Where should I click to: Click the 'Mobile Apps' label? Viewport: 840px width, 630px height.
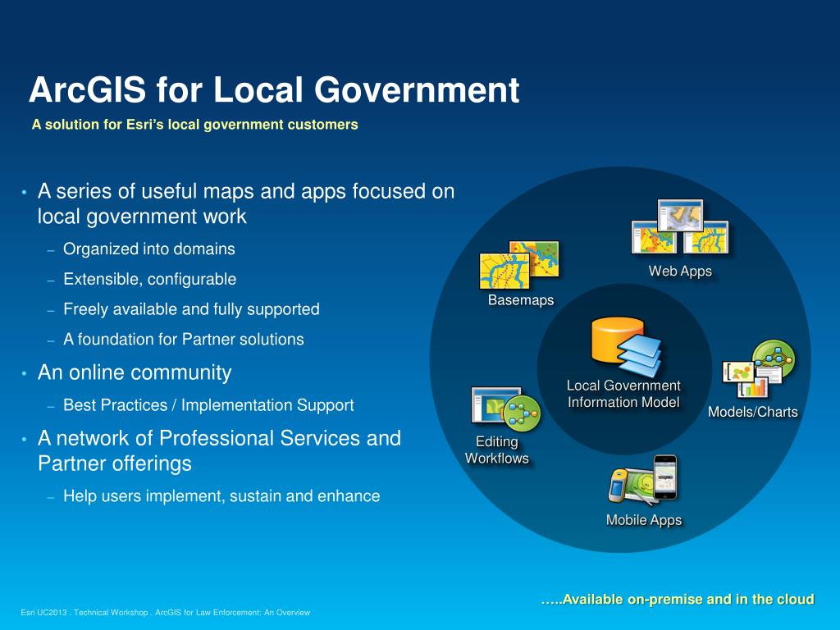click(x=644, y=520)
